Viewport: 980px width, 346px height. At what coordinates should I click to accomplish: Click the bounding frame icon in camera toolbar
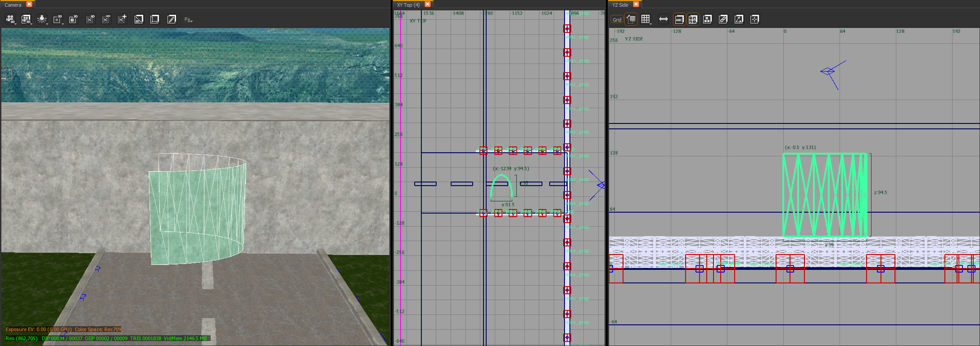pyautogui.click(x=155, y=19)
